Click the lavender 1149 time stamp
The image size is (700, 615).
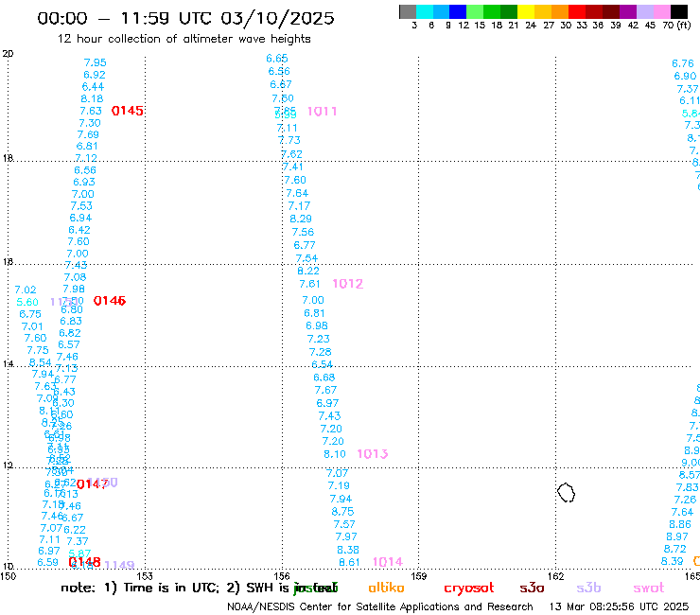pos(119,565)
